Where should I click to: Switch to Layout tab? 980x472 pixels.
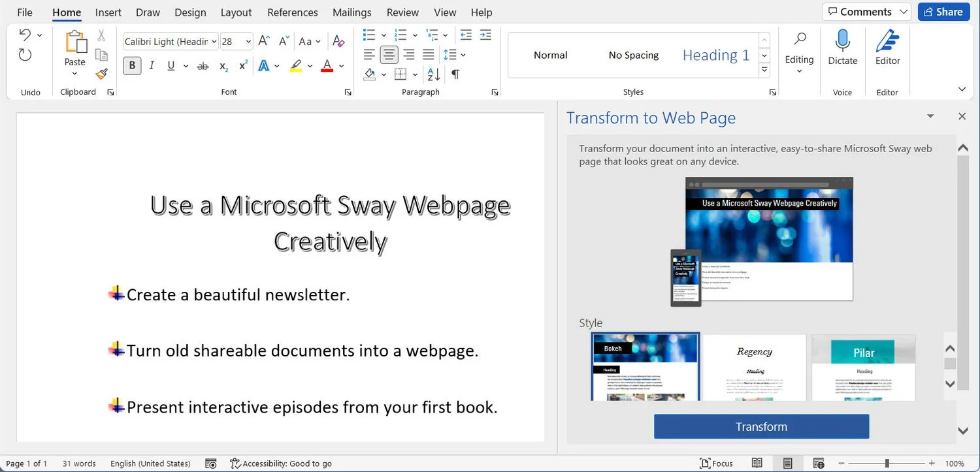coord(236,12)
